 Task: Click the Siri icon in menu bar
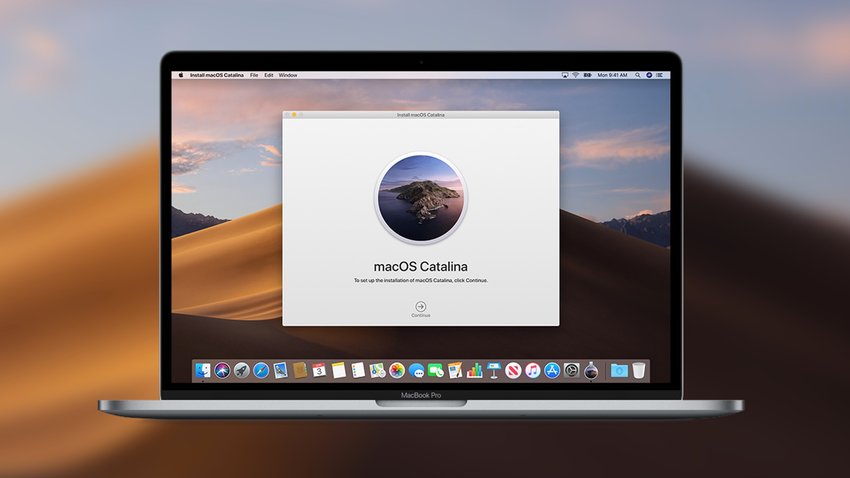[x=648, y=75]
